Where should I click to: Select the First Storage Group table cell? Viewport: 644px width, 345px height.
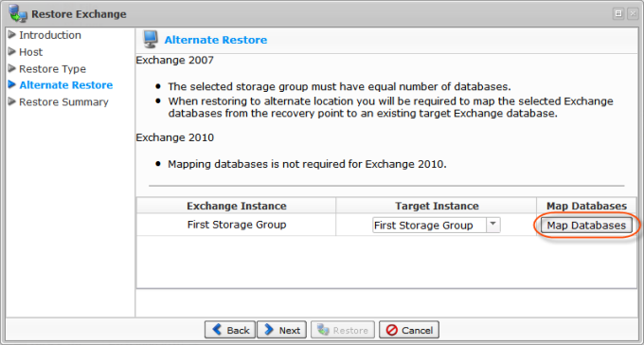[237, 225]
